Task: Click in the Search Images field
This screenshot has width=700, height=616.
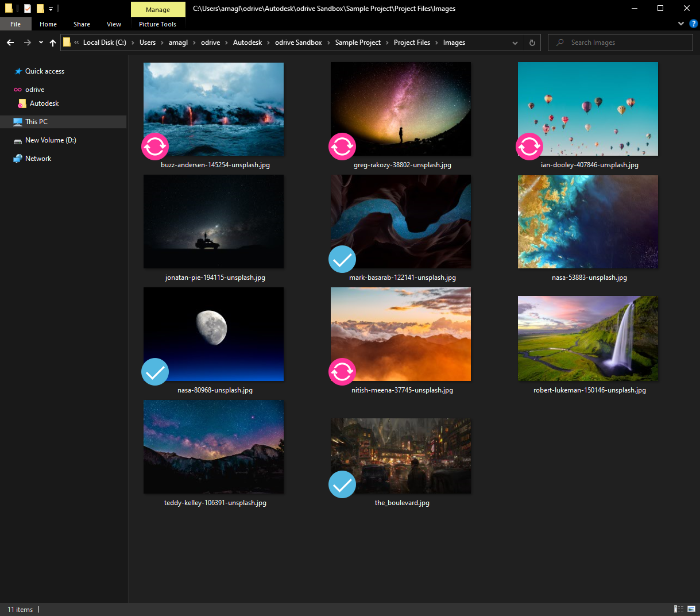Action: coord(626,43)
